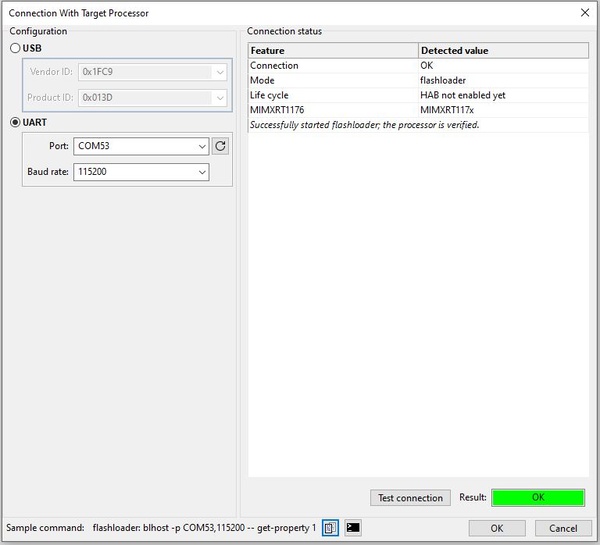Screen dimensions: 600x545
Task: Click the Feature column header
Action: pyautogui.click(x=332, y=50)
